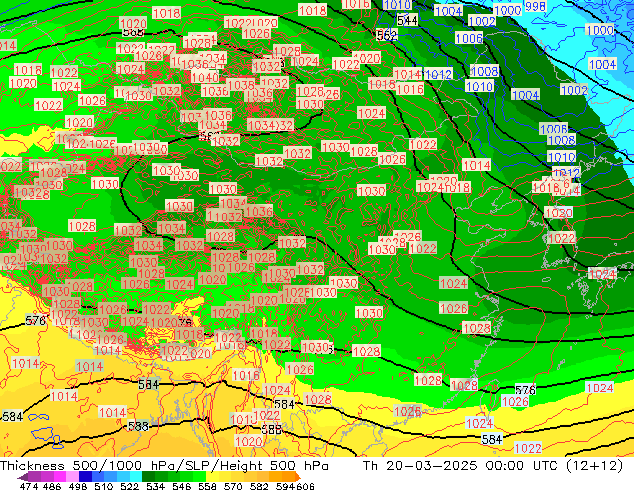Click the map title starting with Thickness 500/1000 hPa
The width and height of the screenshot is (634, 490).
[x=164, y=466]
